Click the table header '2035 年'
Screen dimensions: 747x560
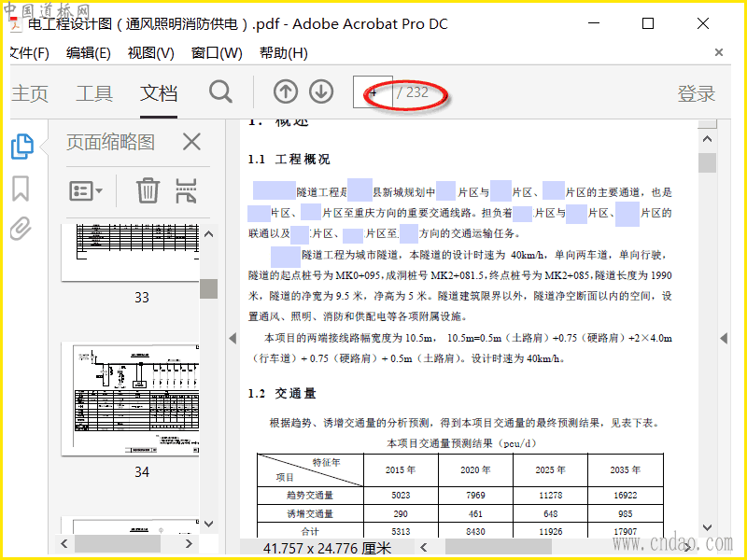(625, 470)
